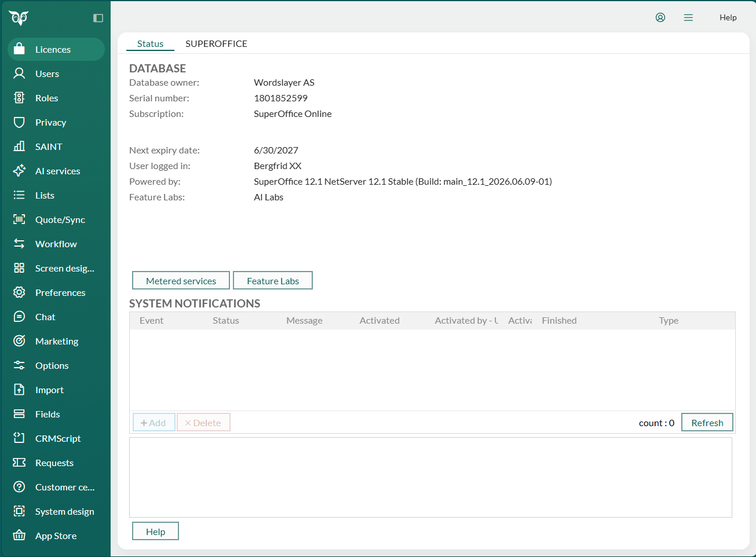Click the Import file icon

tap(19, 390)
